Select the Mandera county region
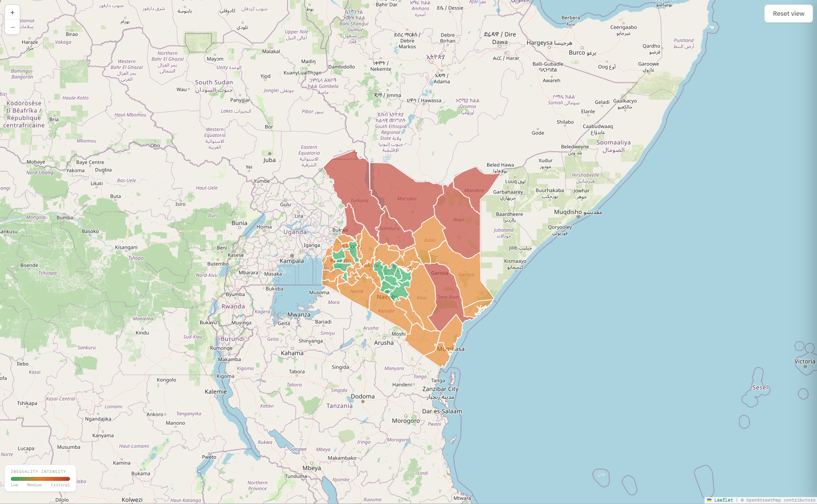The image size is (817, 504). (476, 190)
